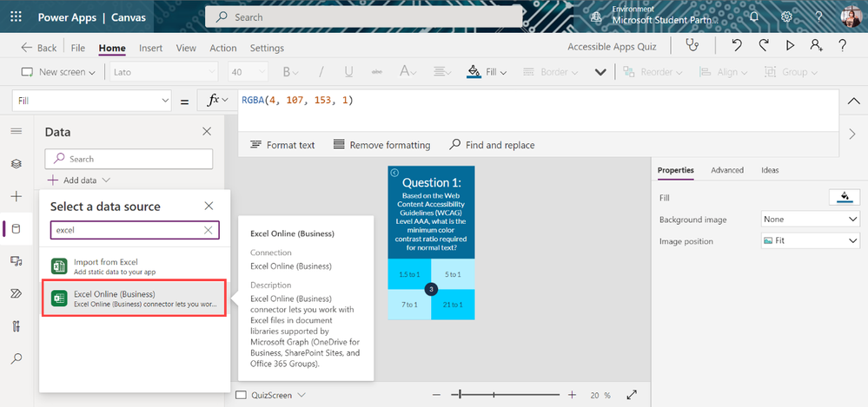Fit canvas to window with expand arrows
The height and width of the screenshot is (407, 868).
coord(632,396)
